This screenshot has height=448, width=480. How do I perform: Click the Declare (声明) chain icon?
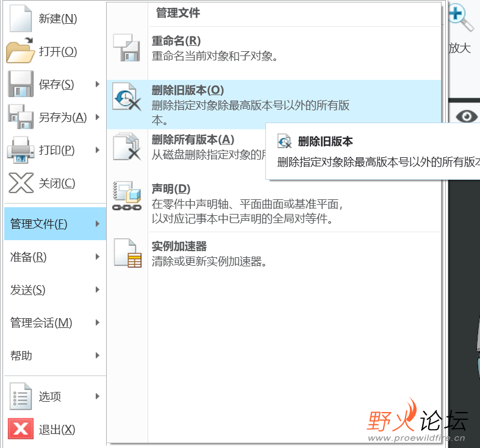click(127, 196)
